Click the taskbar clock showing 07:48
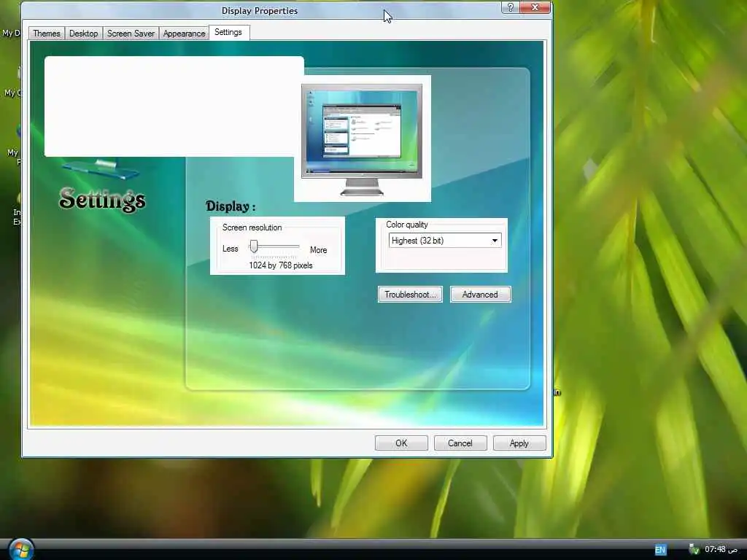The width and height of the screenshot is (747, 560). click(720, 550)
